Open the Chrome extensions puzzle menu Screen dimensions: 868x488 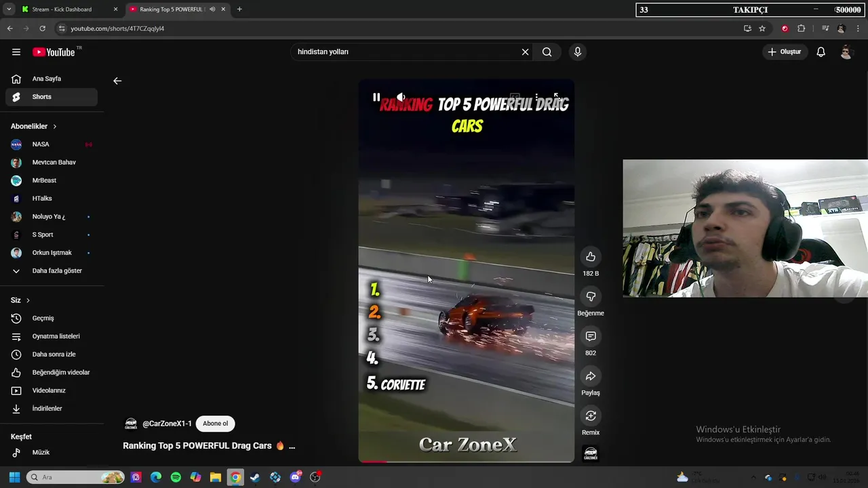[802, 28]
